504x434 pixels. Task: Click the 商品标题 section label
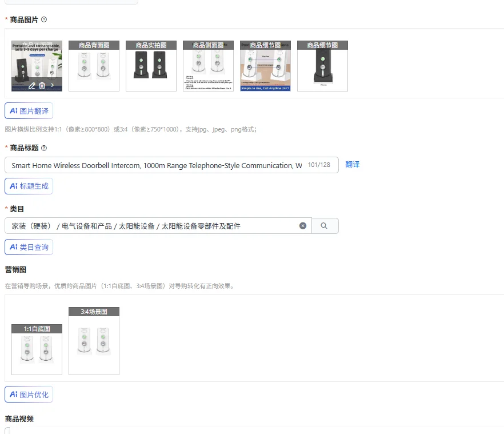tap(24, 148)
